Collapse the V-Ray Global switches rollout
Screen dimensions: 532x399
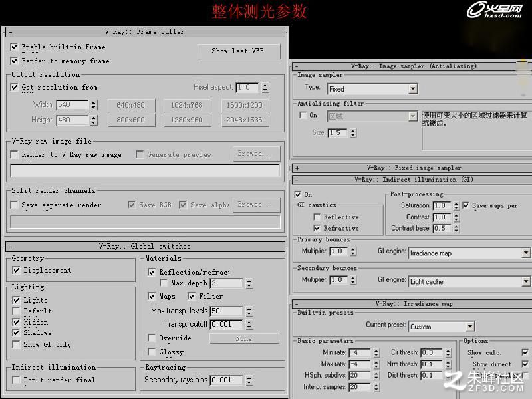(145, 247)
